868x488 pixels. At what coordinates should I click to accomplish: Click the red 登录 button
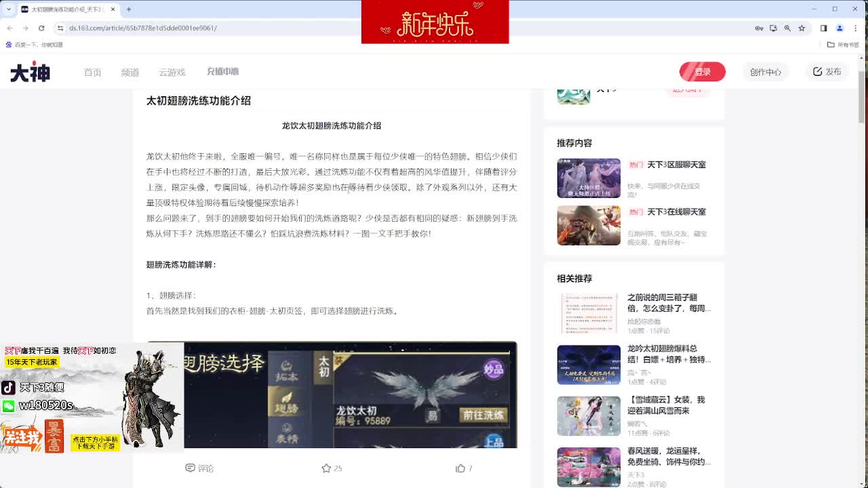(703, 72)
